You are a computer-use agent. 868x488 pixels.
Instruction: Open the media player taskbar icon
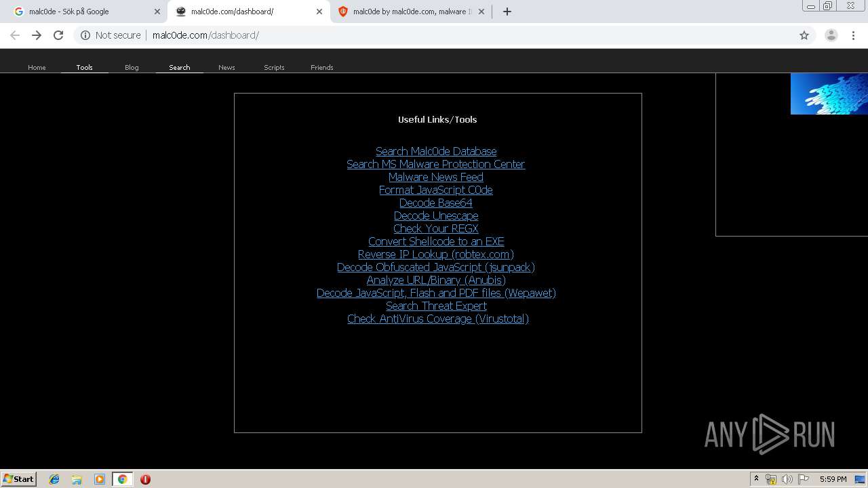(100, 479)
